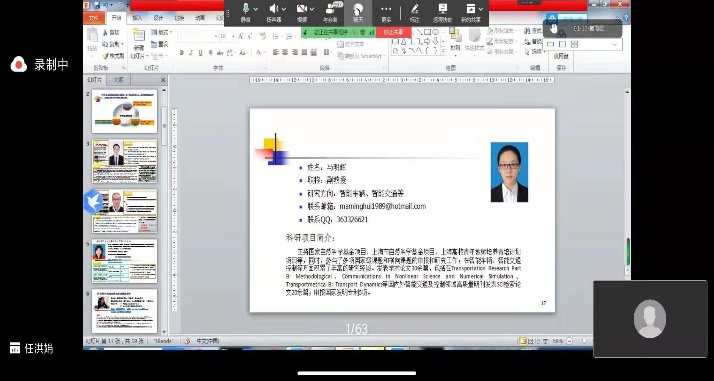The width and height of the screenshot is (714, 381).
Task: Switch to the Outline pane tab
Action: [x=118, y=80]
